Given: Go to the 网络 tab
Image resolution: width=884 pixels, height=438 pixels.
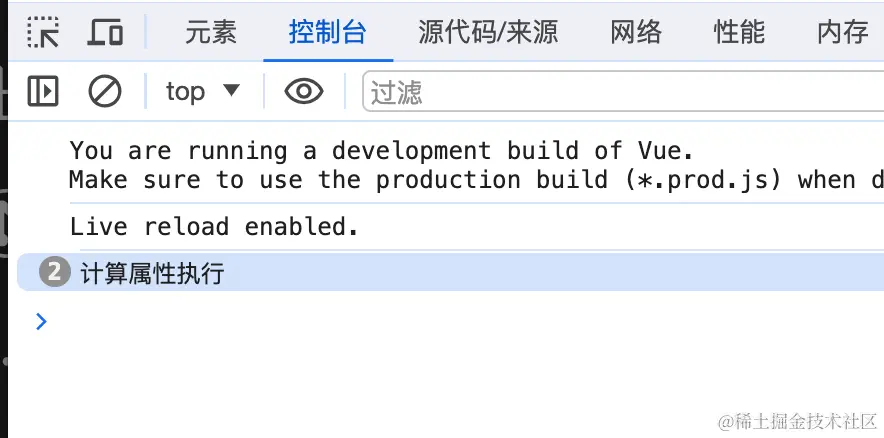Looking at the screenshot, I should (x=636, y=33).
